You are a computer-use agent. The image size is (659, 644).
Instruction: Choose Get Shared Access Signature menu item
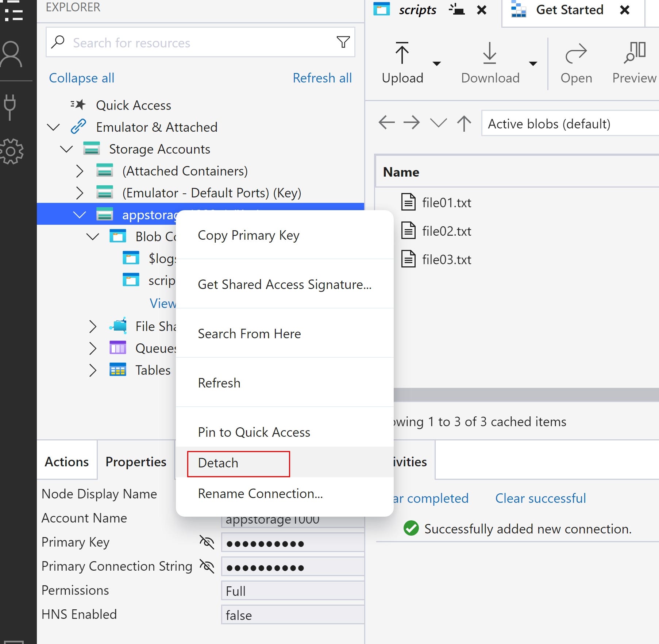(x=285, y=284)
